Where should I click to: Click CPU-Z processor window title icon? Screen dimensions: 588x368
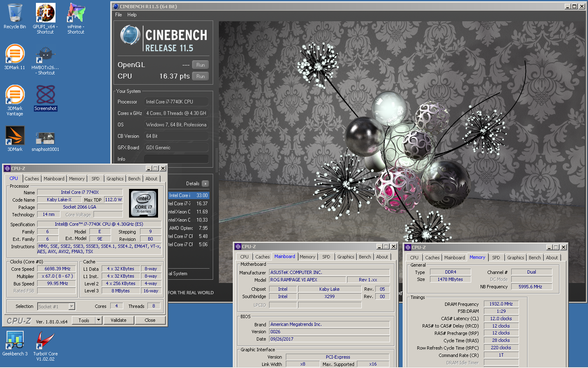coord(7,168)
